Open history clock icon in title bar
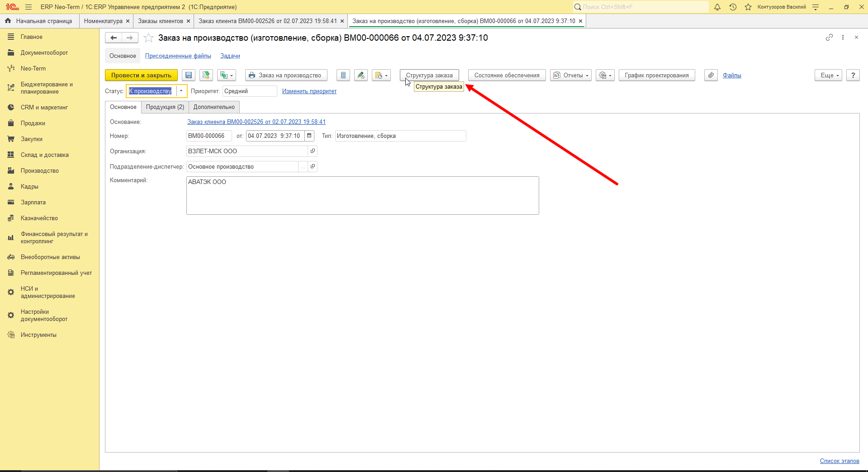 (733, 7)
